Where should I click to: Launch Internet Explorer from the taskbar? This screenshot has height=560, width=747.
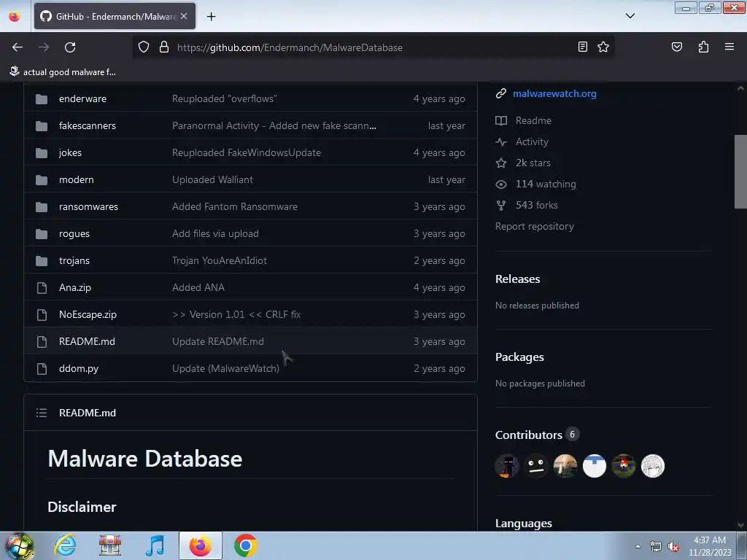coord(65,545)
